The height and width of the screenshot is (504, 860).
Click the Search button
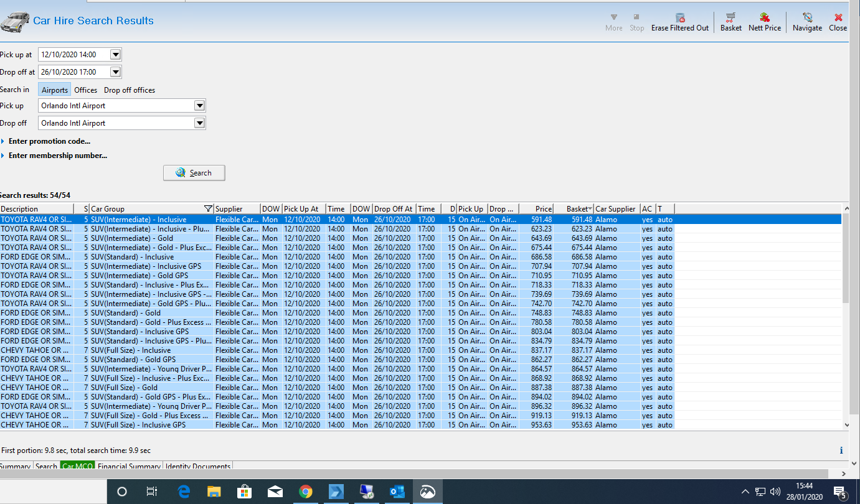194,173
